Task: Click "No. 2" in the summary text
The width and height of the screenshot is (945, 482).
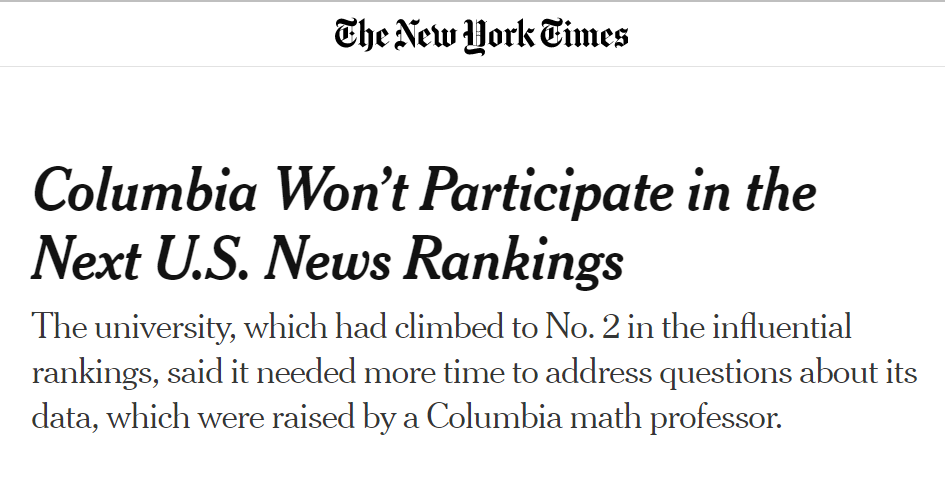Action: coord(582,327)
